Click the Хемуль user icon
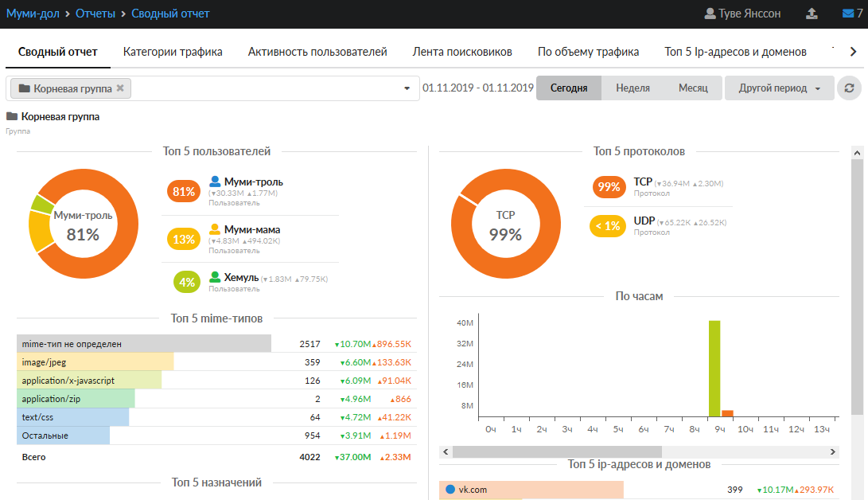Screen dimensions: 868x500 (x=215, y=277)
